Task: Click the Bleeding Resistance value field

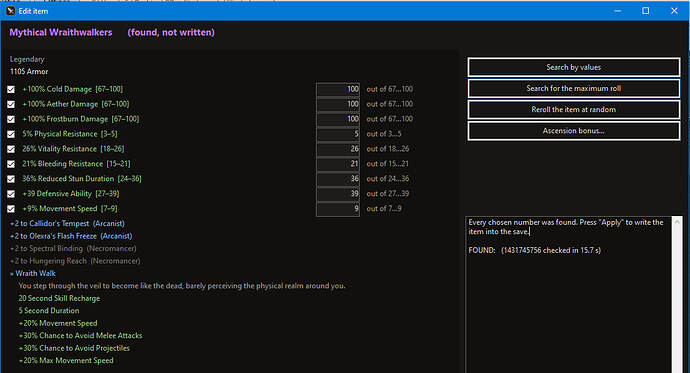Action: coord(338,164)
